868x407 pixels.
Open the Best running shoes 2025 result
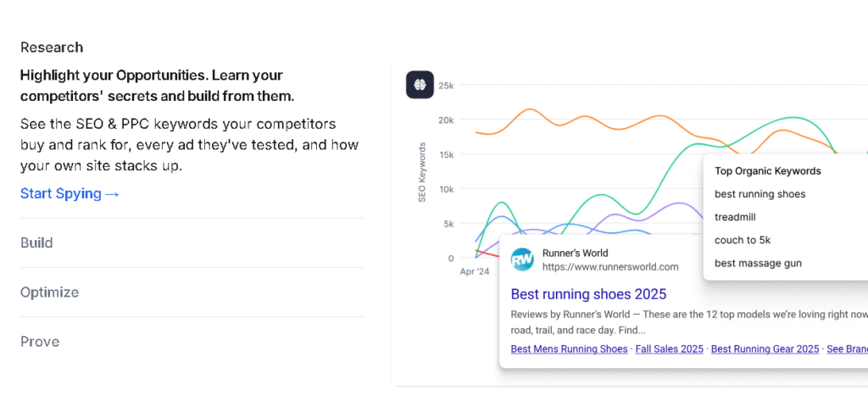588,294
